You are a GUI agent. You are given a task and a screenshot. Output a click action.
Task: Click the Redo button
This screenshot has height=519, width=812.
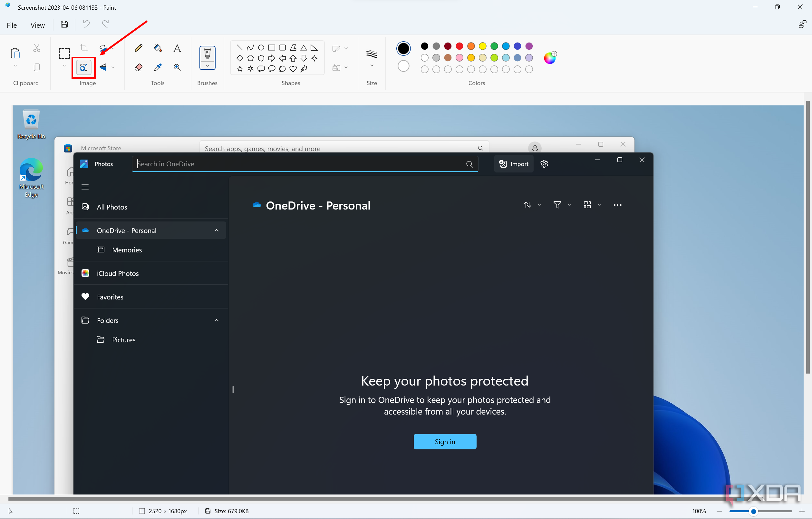[x=105, y=24]
